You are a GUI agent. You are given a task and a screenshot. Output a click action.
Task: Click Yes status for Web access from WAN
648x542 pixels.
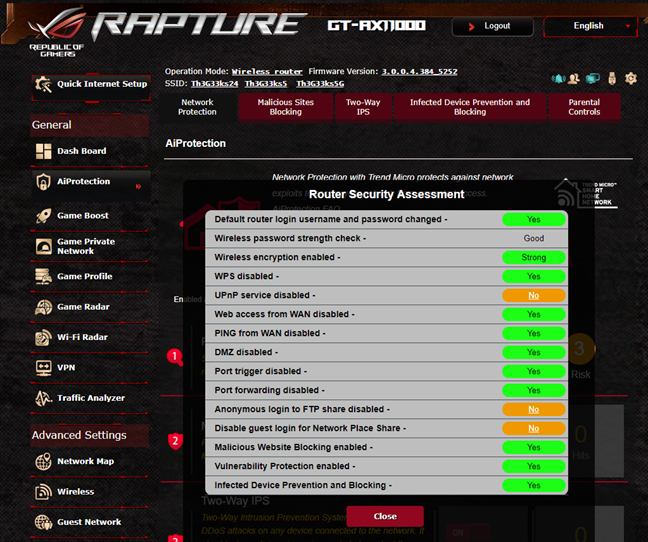click(x=534, y=314)
